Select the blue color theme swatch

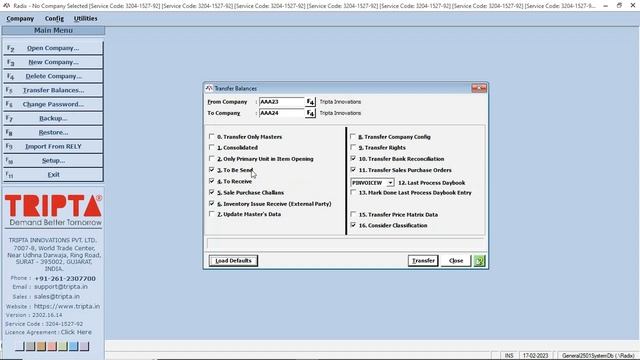click(73, 347)
